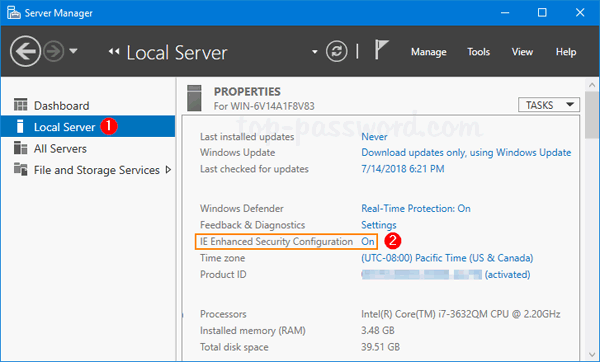The height and width of the screenshot is (362, 600).
Task: Click the Dashboard icon in the sidebar
Action: [x=20, y=104]
